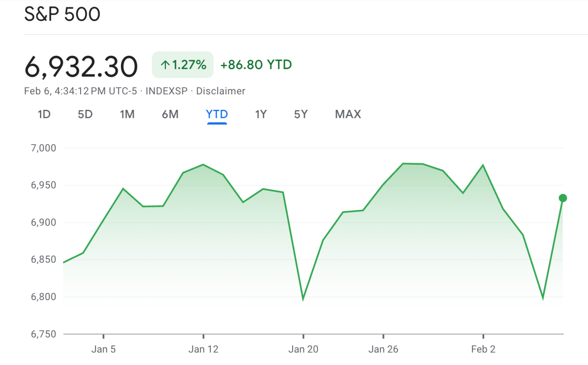Select the 5D time range tab
The image size is (588, 365).
click(x=85, y=114)
